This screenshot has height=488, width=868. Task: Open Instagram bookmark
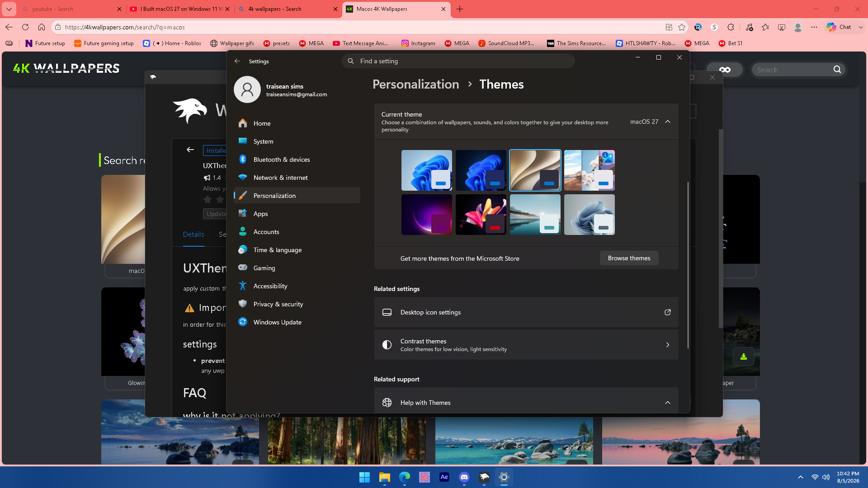(x=419, y=43)
